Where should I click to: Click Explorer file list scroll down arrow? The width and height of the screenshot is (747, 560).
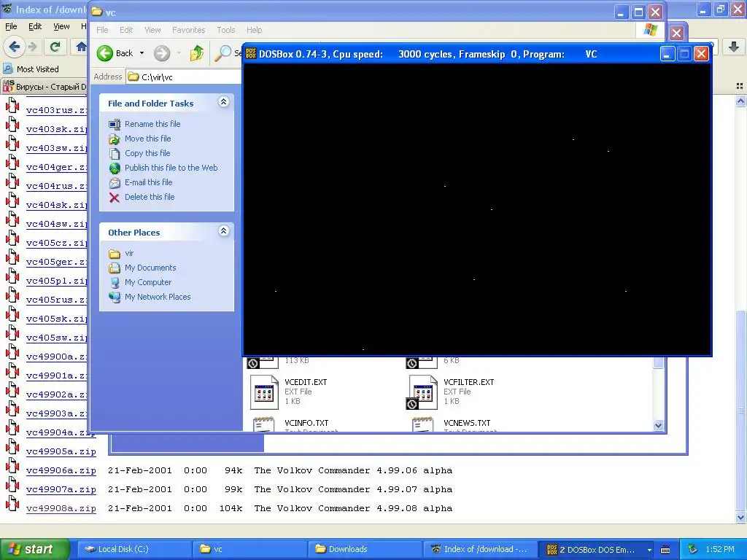pyautogui.click(x=658, y=425)
